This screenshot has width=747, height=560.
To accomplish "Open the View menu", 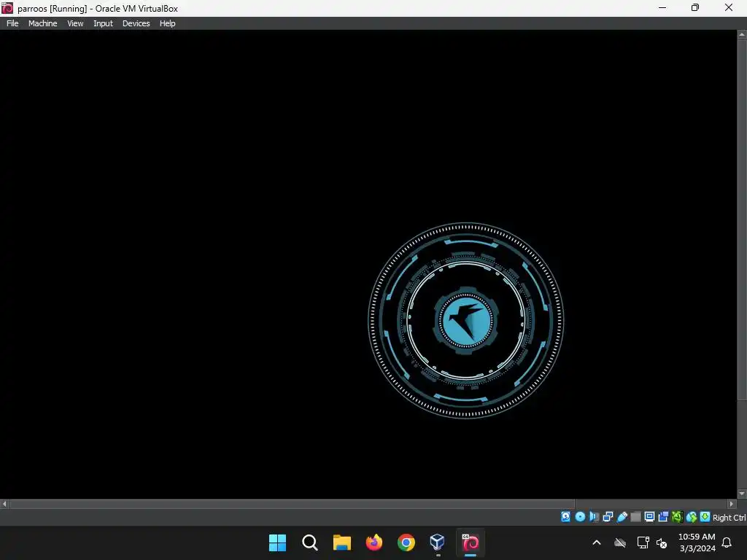I will (x=75, y=23).
